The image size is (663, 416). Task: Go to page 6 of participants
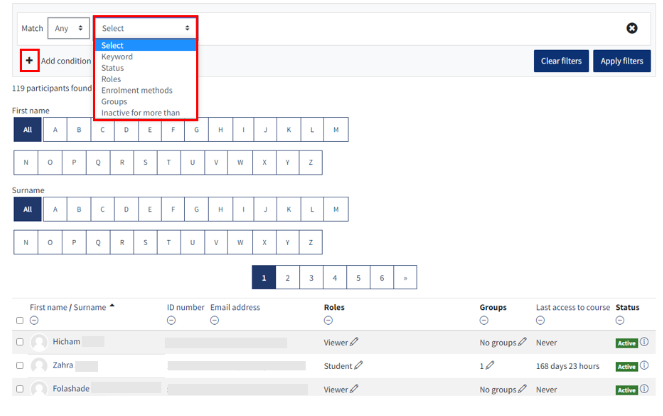point(382,277)
